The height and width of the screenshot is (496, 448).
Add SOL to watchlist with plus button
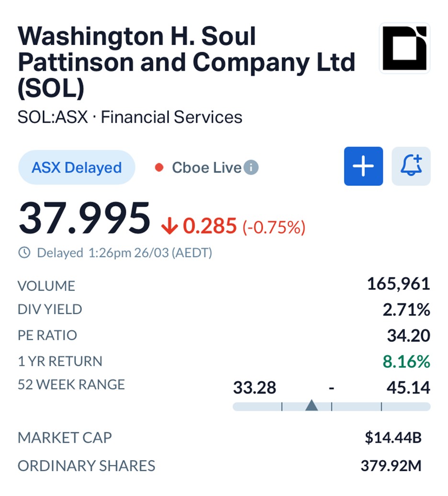tap(363, 166)
